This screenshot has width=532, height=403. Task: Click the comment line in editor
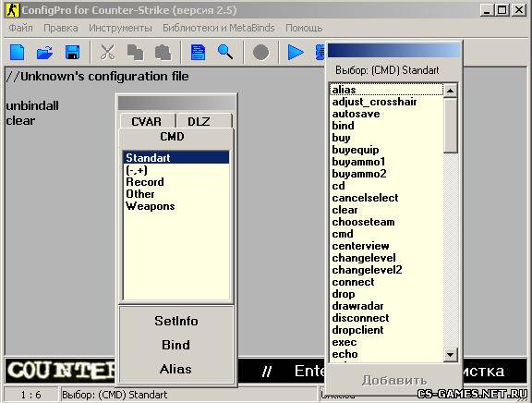pyautogui.click(x=97, y=76)
